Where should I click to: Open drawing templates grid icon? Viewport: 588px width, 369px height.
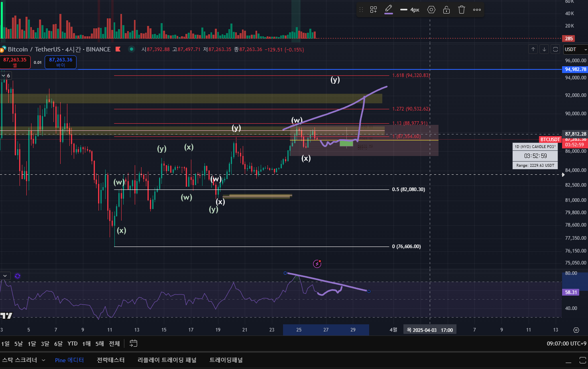pos(374,10)
